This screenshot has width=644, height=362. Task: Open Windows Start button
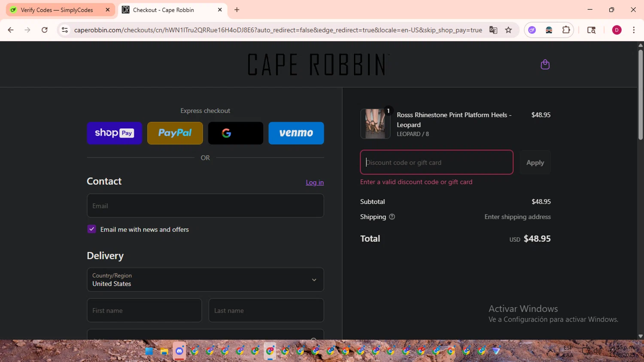tap(149, 351)
